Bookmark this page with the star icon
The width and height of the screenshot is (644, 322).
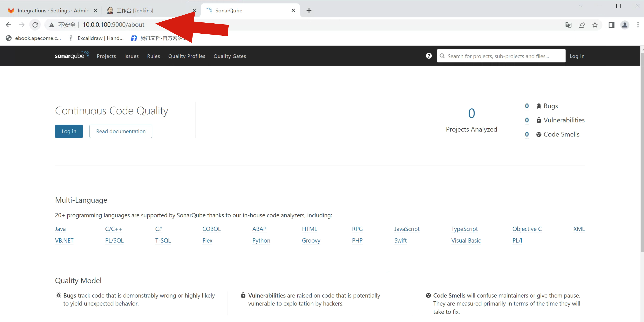click(x=595, y=25)
